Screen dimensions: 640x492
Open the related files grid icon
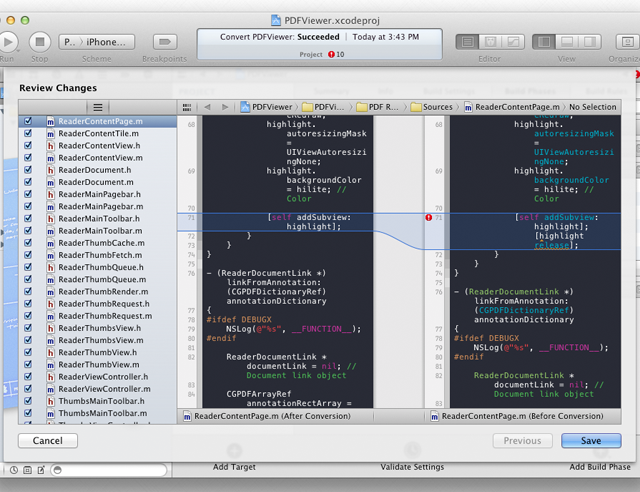[x=187, y=107]
